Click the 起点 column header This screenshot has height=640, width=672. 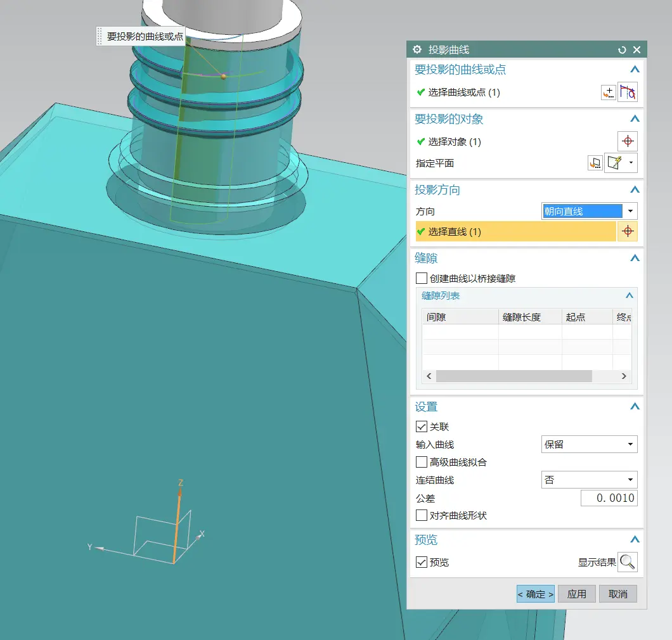pyautogui.click(x=587, y=317)
